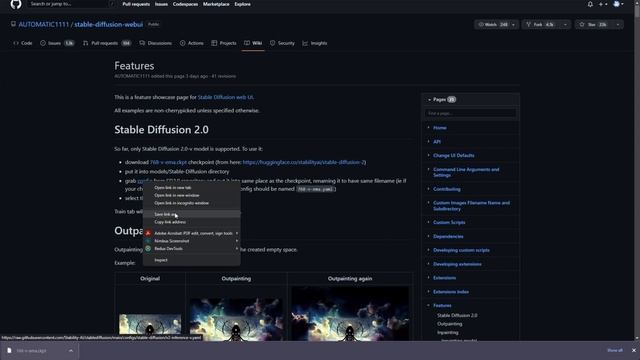
Task: Open the Extensions index wiki page
Action: pos(451,292)
